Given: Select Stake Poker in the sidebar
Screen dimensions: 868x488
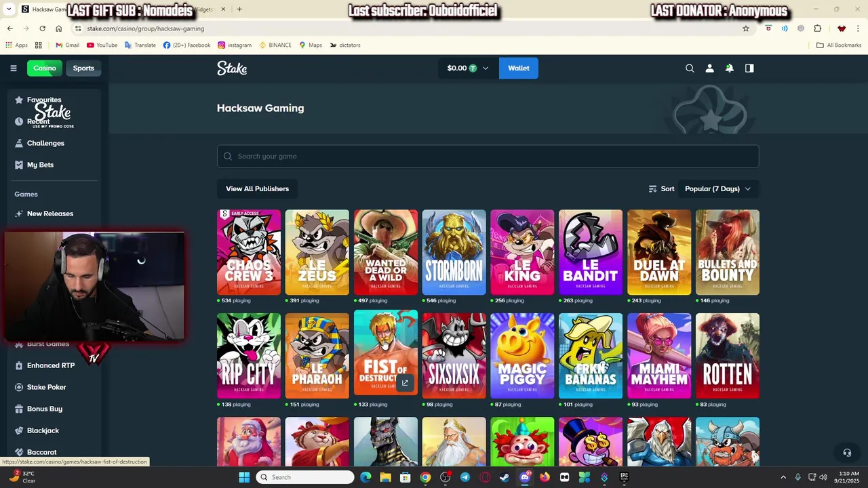Looking at the screenshot, I should pyautogui.click(x=47, y=387).
